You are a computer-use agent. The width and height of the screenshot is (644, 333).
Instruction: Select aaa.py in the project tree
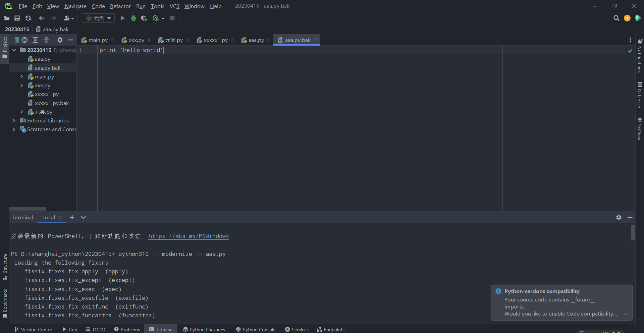(x=43, y=59)
